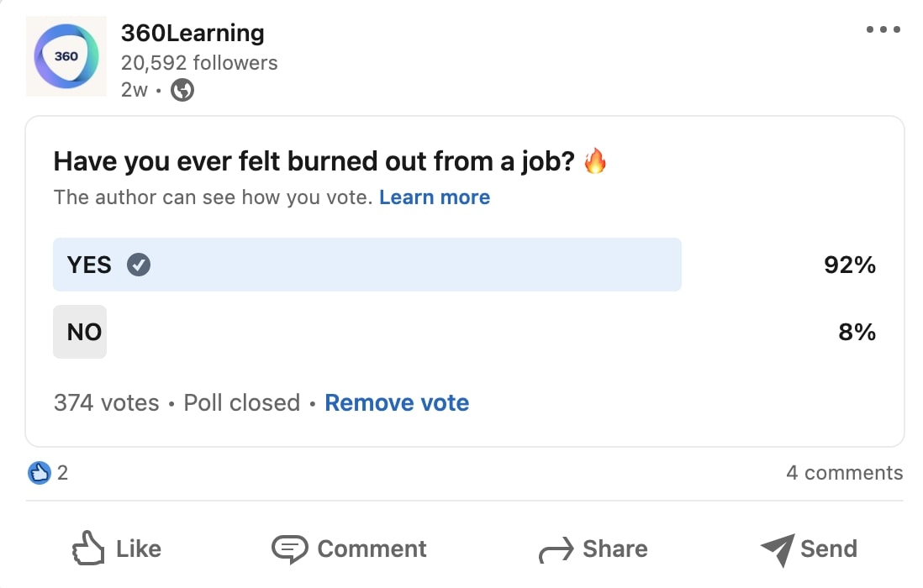Click the Learn more link
The image size is (923, 588).
pyautogui.click(x=435, y=197)
